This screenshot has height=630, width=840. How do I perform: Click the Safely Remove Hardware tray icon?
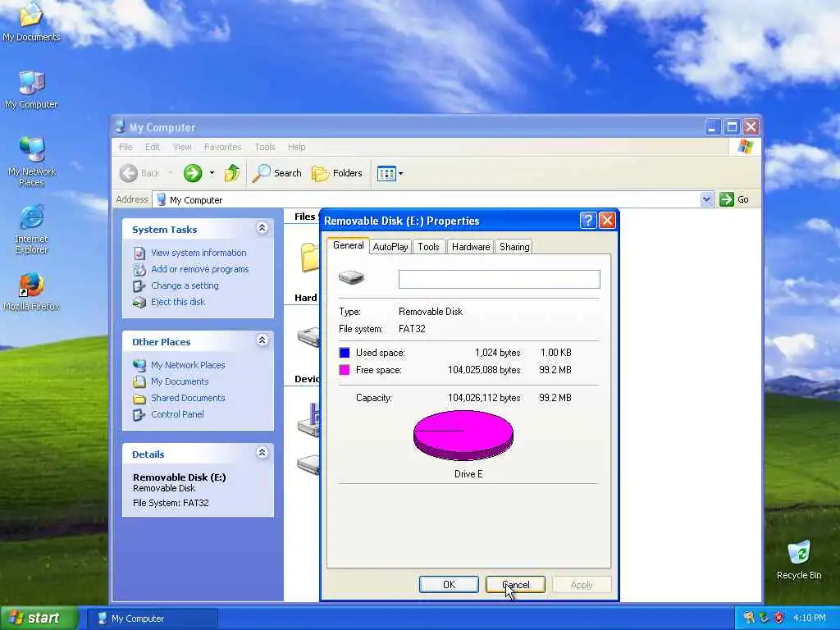pyautogui.click(x=764, y=618)
